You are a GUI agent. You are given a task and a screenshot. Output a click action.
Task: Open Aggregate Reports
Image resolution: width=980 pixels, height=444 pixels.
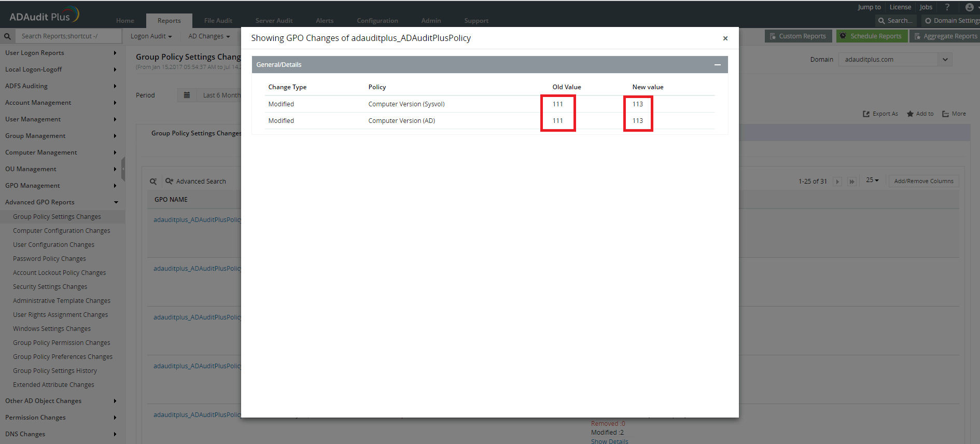(945, 36)
